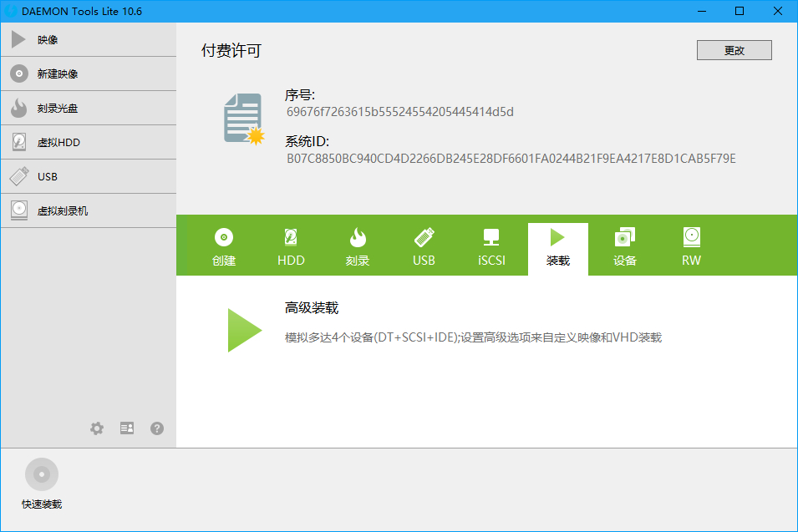Switch to the iSCSI tab

(490, 246)
